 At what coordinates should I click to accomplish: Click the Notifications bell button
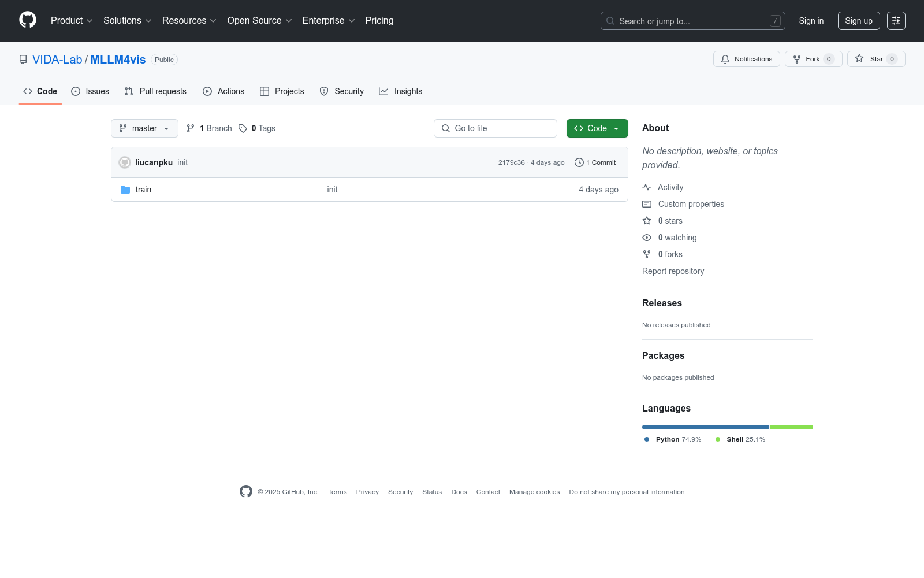pos(747,59)
